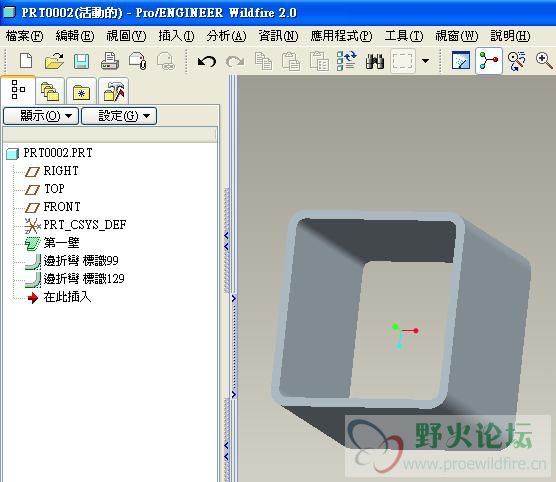Click the Send mail with link icon
This screenshot has height=482, width=556.
(x=166, y=61)
